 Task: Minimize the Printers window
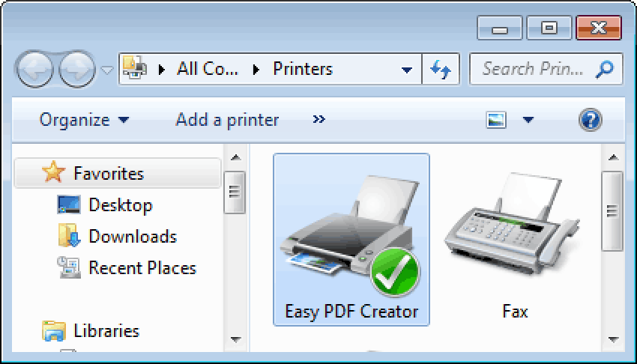pyautogui.click(x=500, y=28)
